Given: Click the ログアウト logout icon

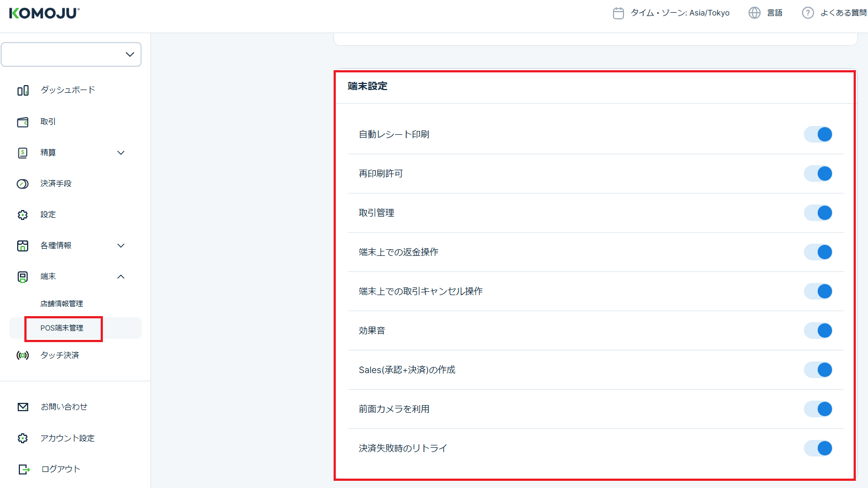Looking at the screenshot, I should pos(24,469).
